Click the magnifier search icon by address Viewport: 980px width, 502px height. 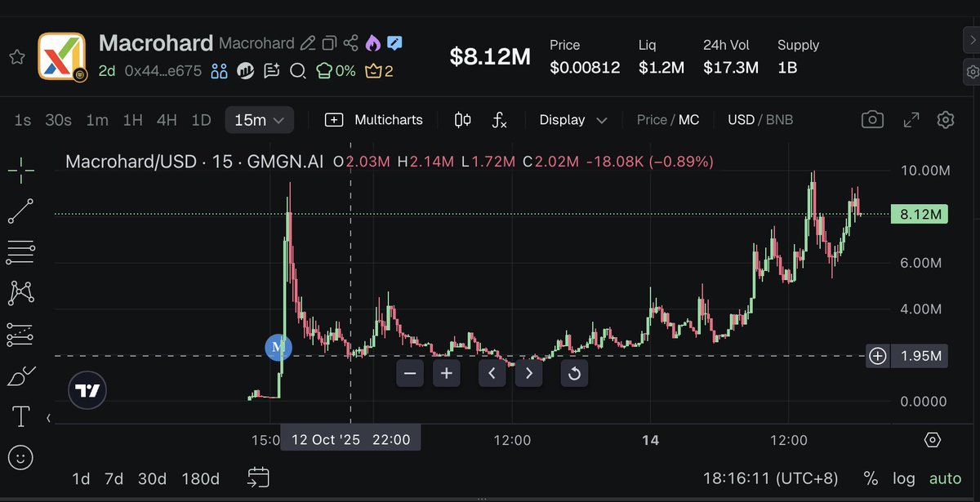click(298, 71)
